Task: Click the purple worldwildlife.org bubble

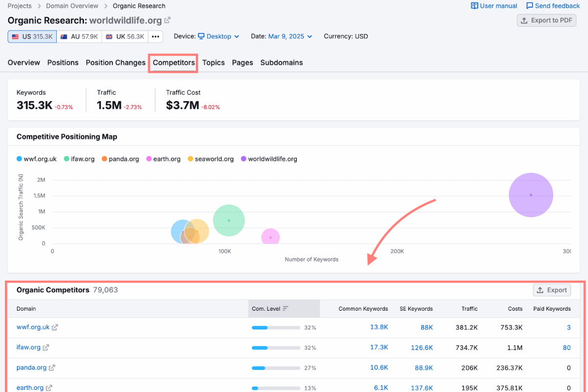Action: (x=531, y=195)
